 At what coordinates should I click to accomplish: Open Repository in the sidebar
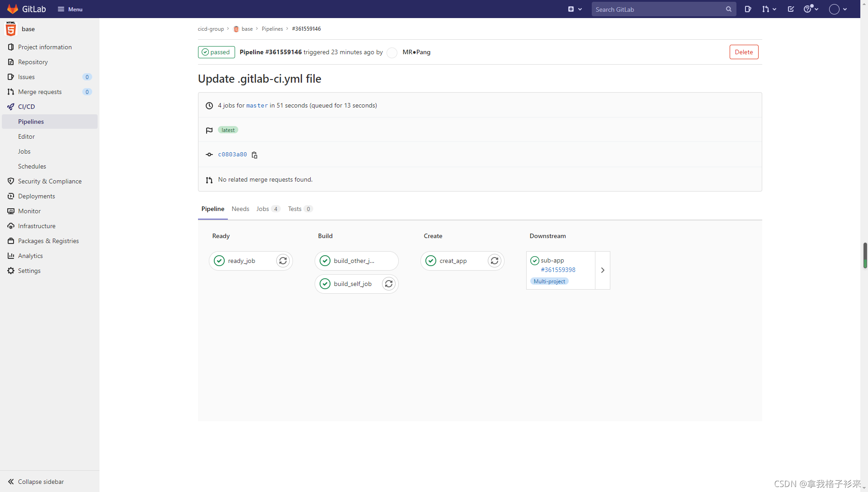(33, 62)
